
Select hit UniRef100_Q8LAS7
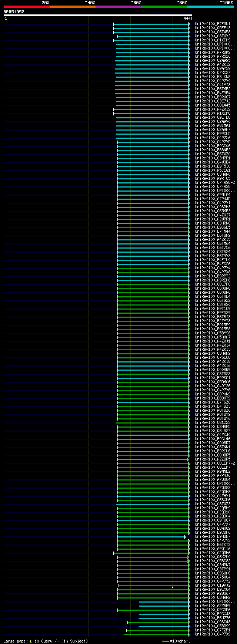(213, 431)
